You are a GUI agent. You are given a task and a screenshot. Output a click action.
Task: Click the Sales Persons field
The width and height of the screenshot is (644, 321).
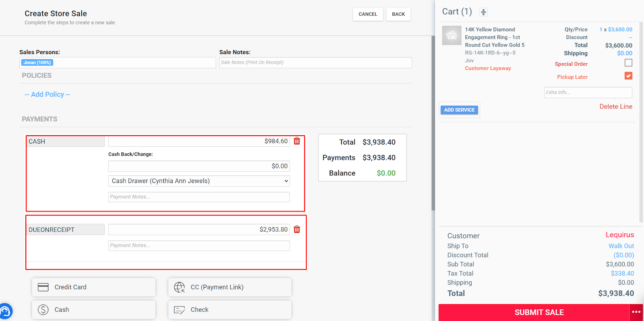(x=118, y=62)
